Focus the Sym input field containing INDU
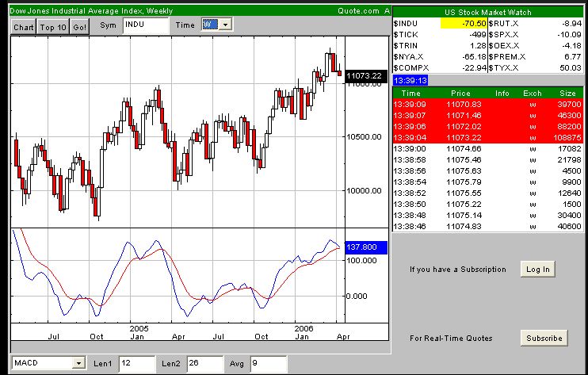 tap(146, 25)
